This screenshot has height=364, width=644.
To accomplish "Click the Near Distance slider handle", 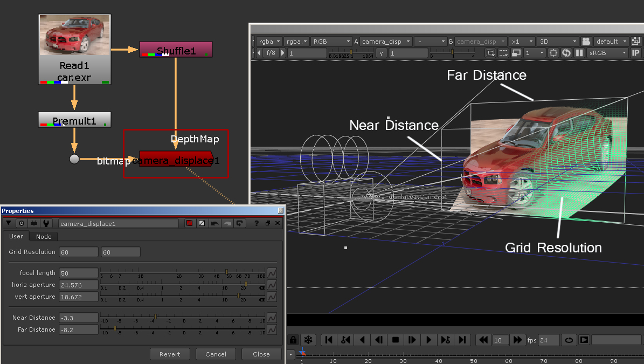I will (x=156, y=317).
